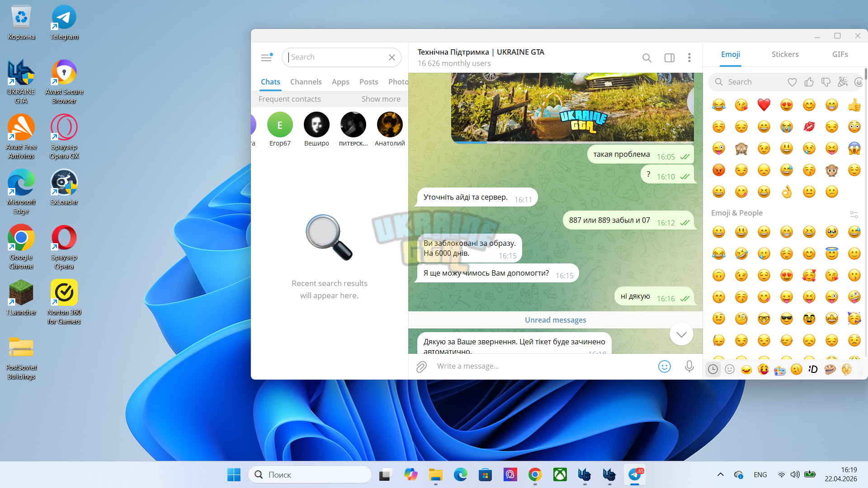Screen dimensions: 868x488
Task: Open the питерск... contact chat
Action: click(354, 129)
